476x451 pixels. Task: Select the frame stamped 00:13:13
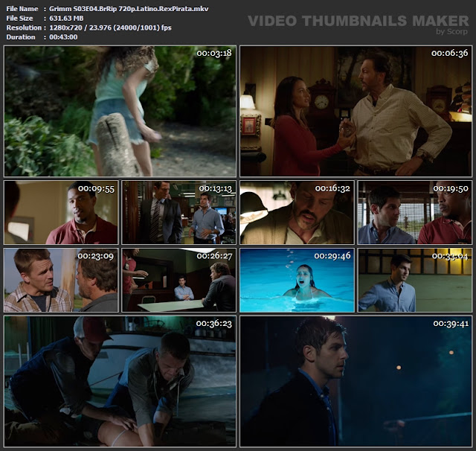click(x=178, y=212)
